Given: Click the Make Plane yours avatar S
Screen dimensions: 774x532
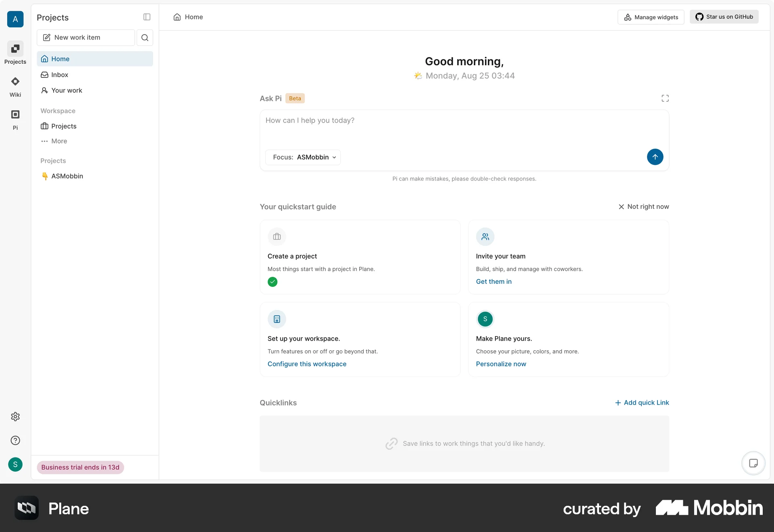Looking at the screenshot, I should pos(485,319).
